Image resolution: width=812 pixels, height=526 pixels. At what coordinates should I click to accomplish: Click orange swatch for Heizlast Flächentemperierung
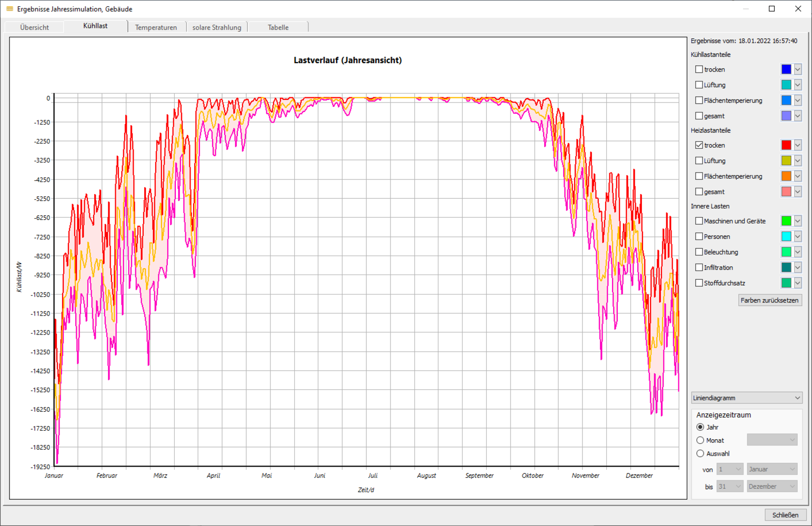(786, 176)
